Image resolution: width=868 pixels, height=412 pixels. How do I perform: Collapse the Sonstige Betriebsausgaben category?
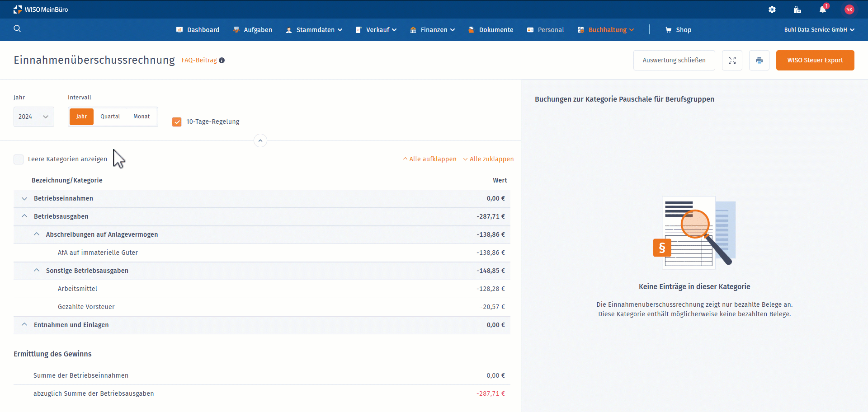click(x=37, y=271)
